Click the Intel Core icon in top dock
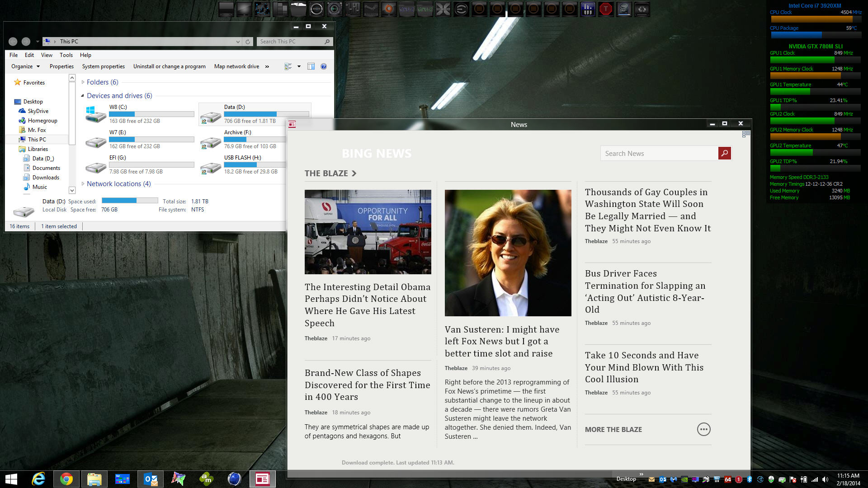This screenshot has width=868, height=488. tap(624, 9)
